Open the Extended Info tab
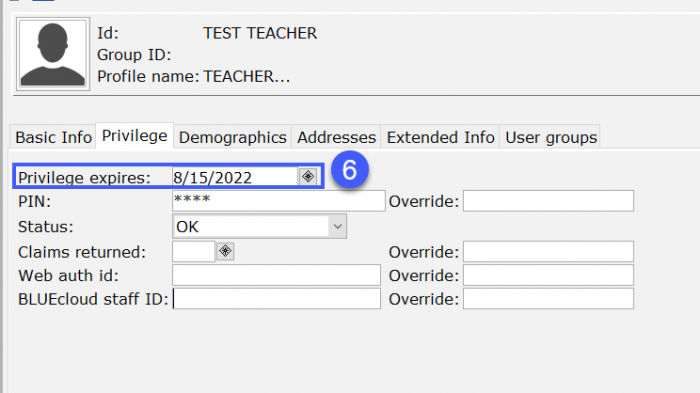 tap(440, 137)
